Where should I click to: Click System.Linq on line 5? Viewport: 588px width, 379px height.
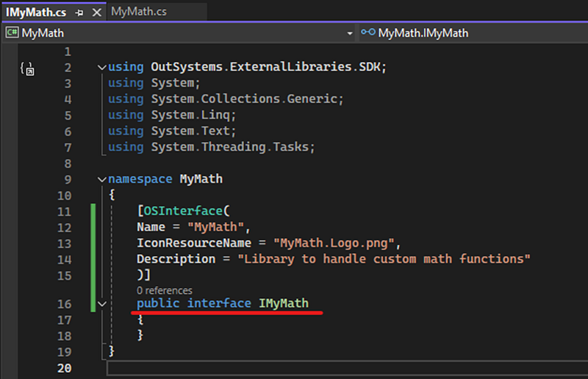coord(190,115)
